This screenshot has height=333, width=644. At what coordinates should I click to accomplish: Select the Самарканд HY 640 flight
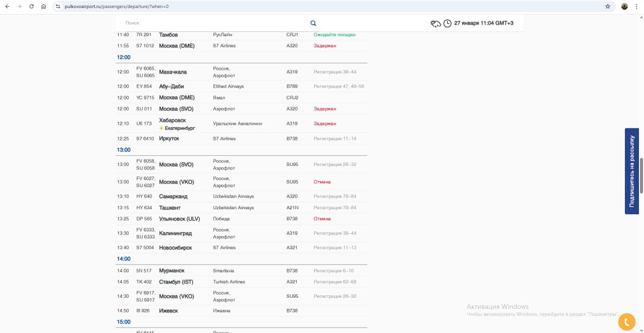click(173, 196)
